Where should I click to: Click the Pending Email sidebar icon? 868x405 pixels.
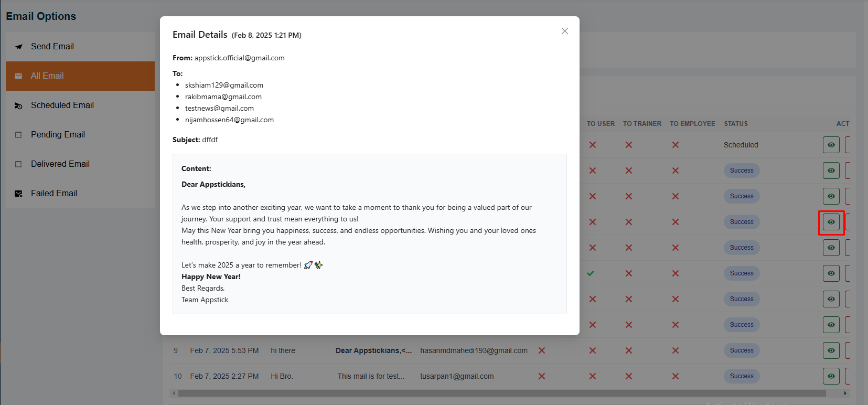(18, 135)
